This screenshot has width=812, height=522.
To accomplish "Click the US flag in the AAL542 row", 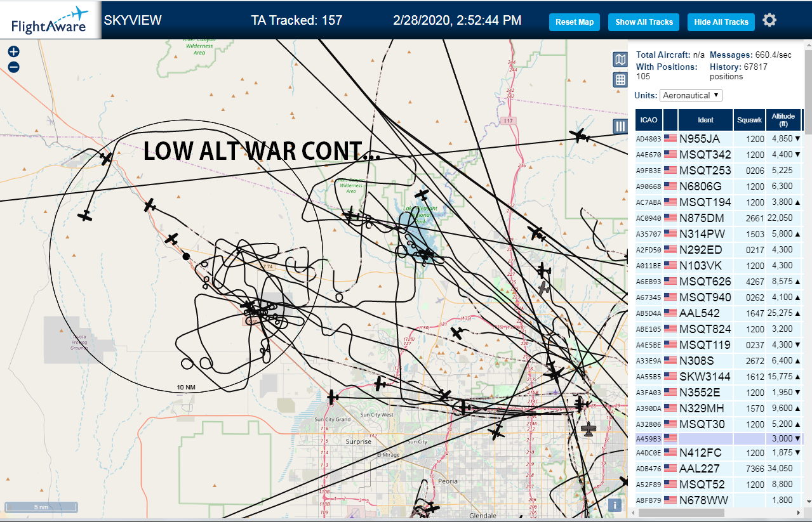I will 670,313.
